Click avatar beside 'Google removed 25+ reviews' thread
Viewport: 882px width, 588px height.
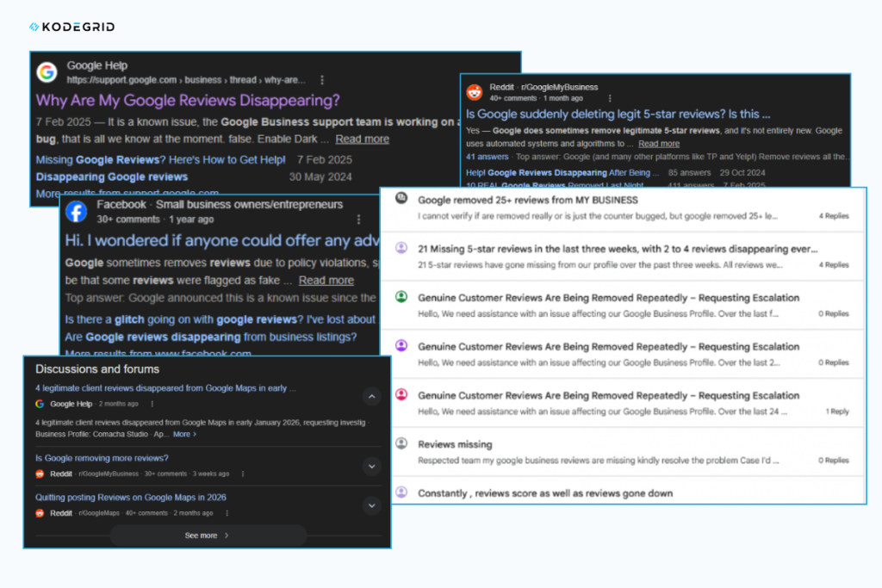click(401, 199)
